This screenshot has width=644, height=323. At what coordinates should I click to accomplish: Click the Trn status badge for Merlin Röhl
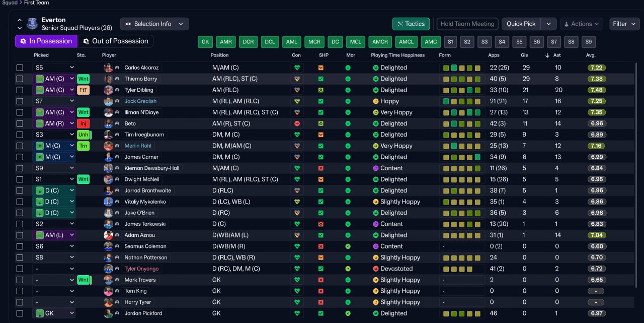[x=84, y=146]
